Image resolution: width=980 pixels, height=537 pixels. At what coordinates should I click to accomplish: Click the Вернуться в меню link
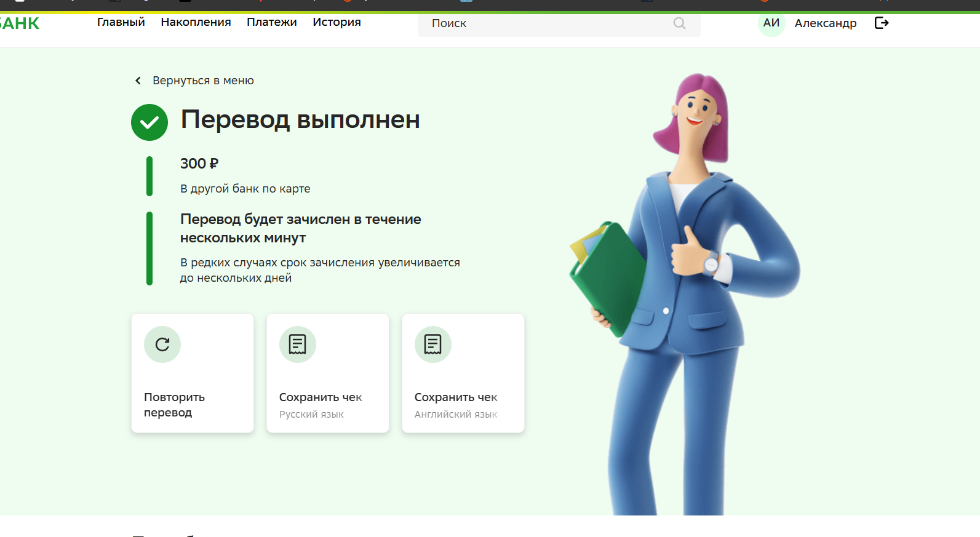coord(203,81)
